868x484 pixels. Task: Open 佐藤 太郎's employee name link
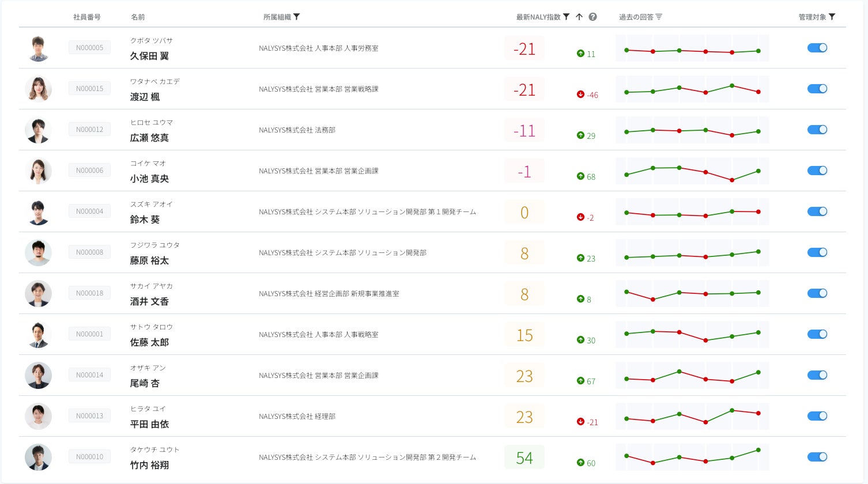click(x=149, y=342)
